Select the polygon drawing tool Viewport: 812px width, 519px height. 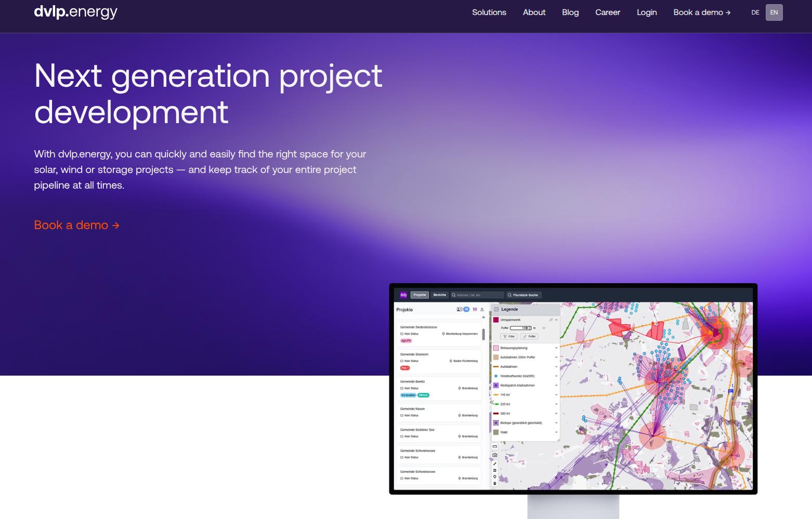494,470
